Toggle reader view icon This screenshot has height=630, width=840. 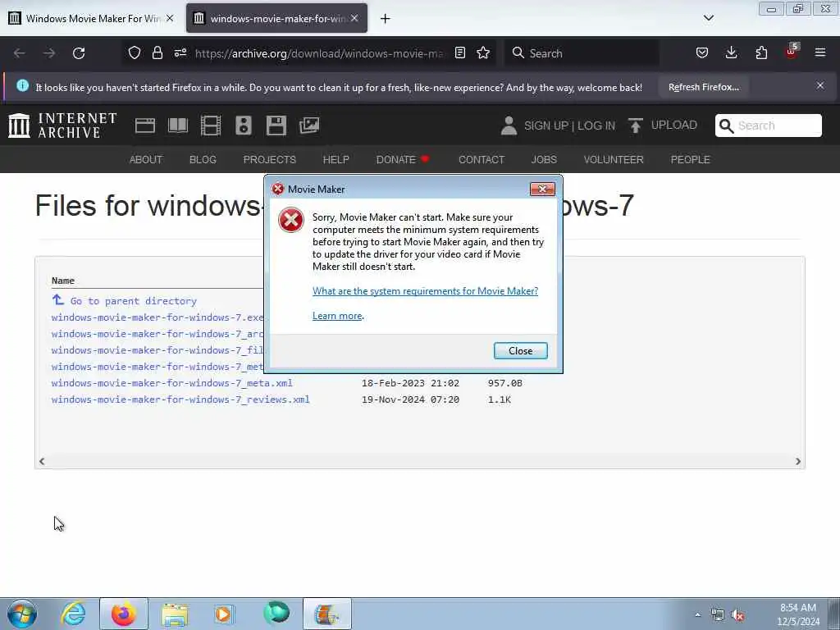(x=459, y=52)
